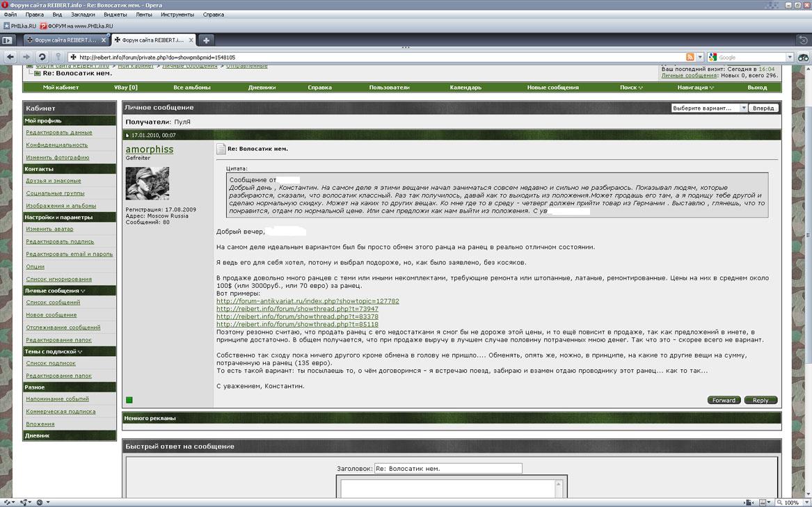Click the orange RSS feed icon
Screen dimensions: 812x507
click(690, 57)
